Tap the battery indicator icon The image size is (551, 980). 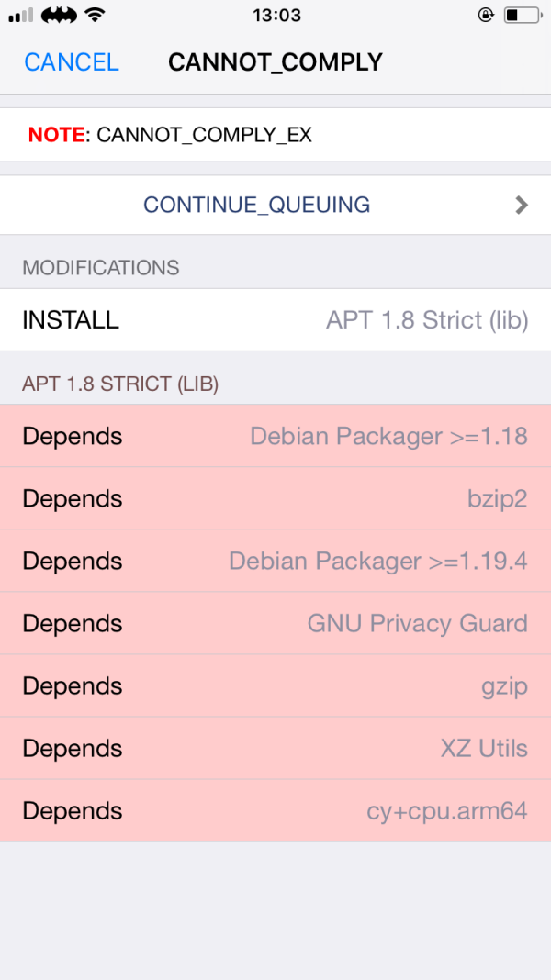click(x=522, y=15)
